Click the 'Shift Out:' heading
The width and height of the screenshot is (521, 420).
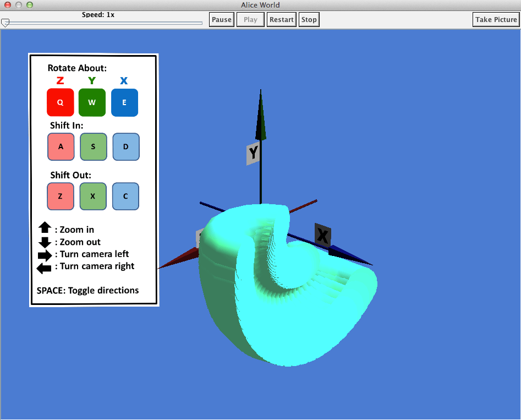click(x=70, y=175)
